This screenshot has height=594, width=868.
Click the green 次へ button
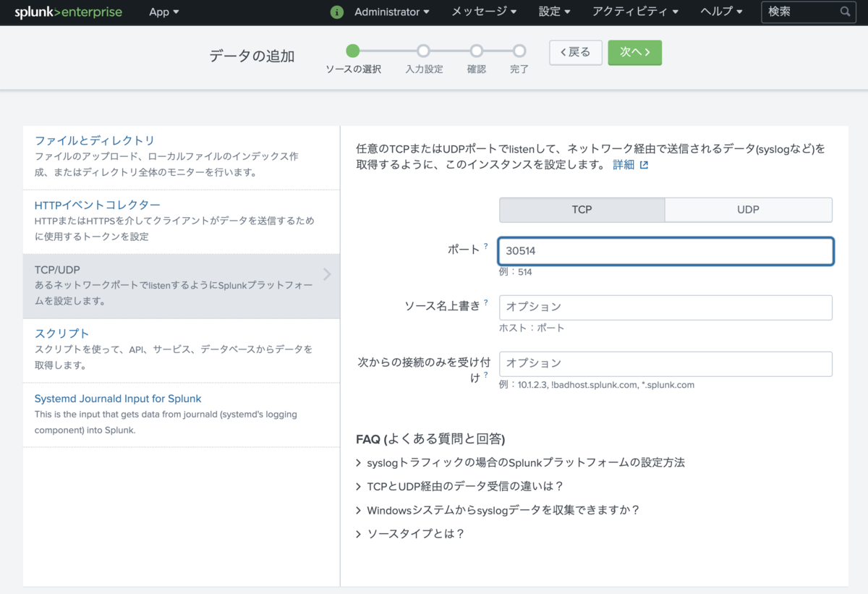click(634, 52)
